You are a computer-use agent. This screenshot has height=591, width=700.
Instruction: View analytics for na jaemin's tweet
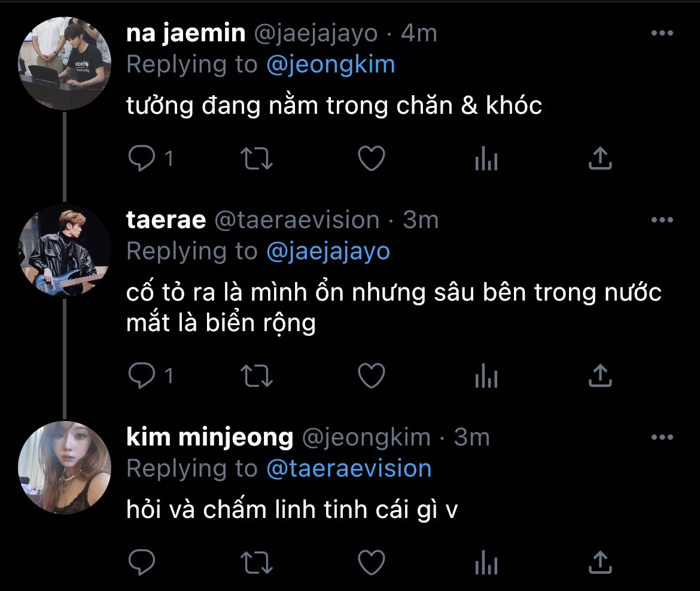point(486,159)
